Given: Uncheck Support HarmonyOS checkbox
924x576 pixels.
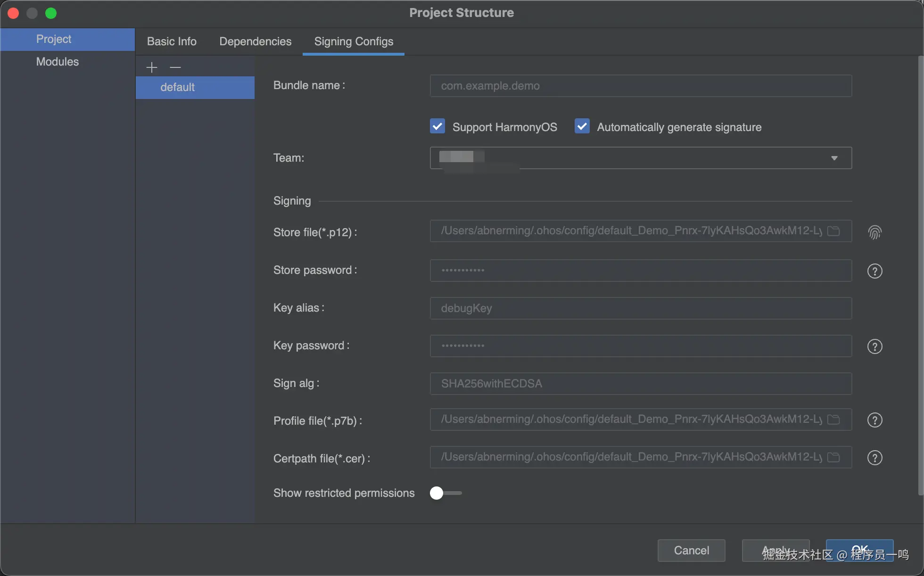Looking at the screenshot, I should pos(437,126).
